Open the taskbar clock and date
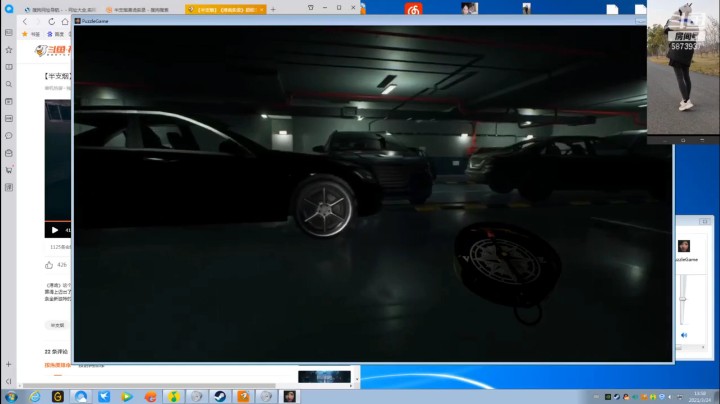Image resolution: width=720 pixels, height=404 pixels. [700, 397]
